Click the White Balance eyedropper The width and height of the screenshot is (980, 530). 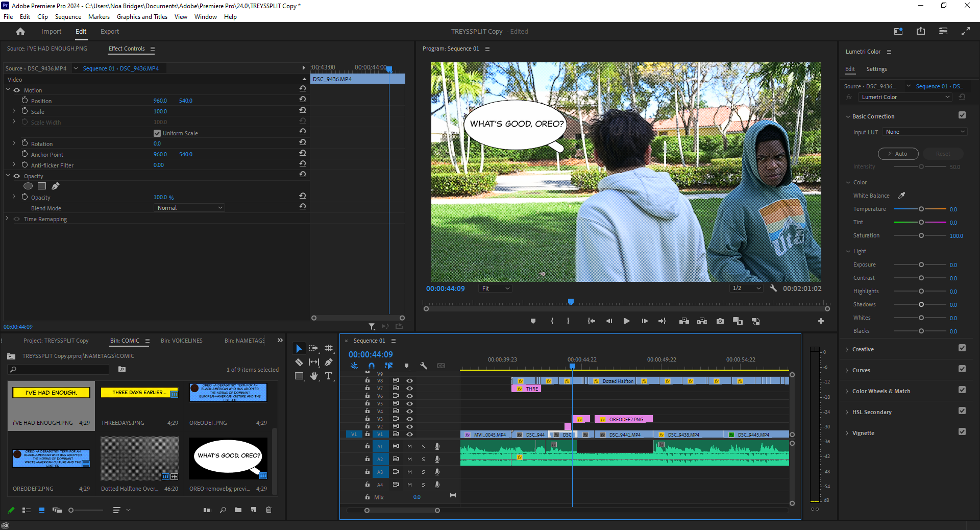coord(901,196)
